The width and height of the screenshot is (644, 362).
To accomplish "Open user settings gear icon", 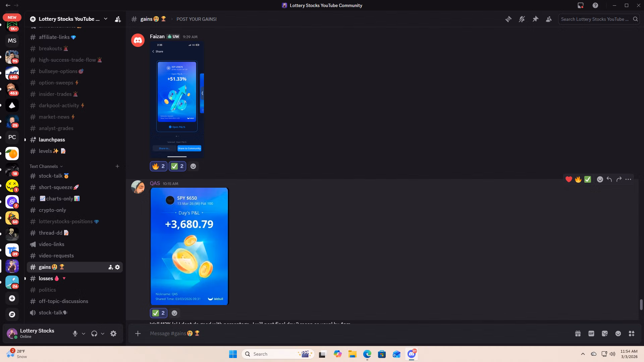I will (113, 334).
